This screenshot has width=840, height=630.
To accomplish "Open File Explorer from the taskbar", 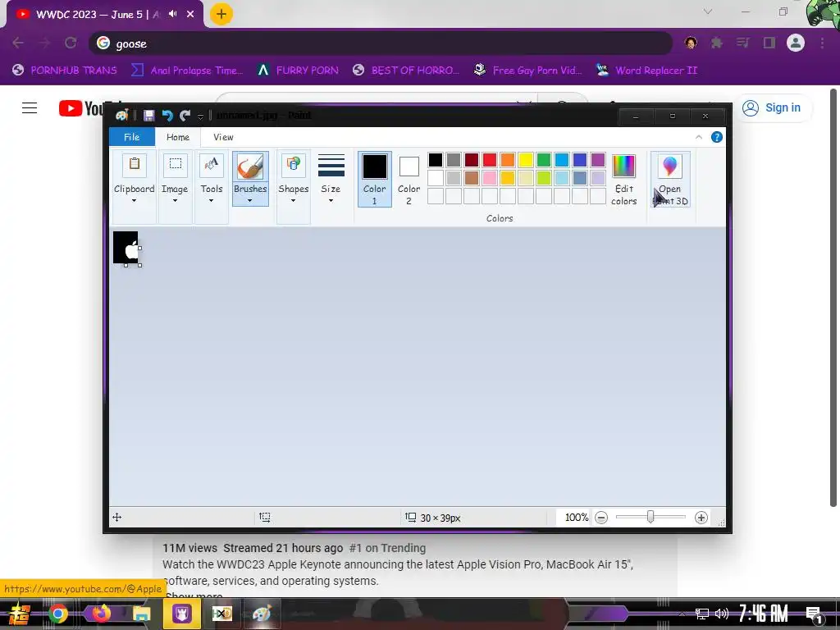I will point(141,614).
